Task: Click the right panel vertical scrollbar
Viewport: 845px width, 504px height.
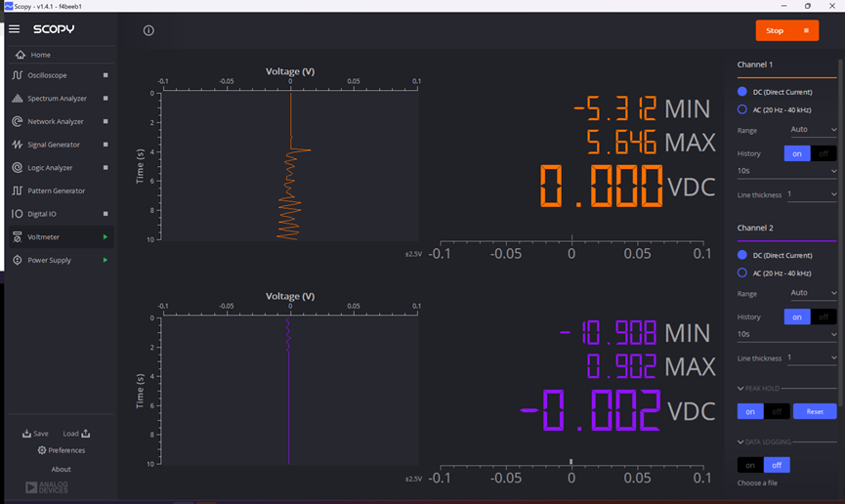Action: point(839,231)
